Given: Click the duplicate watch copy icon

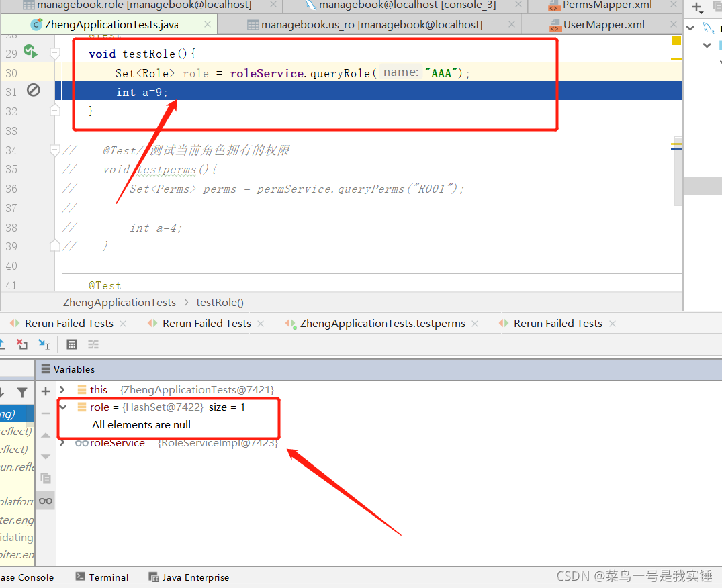Looking at the screenshot, I should (x=46, y=479).
